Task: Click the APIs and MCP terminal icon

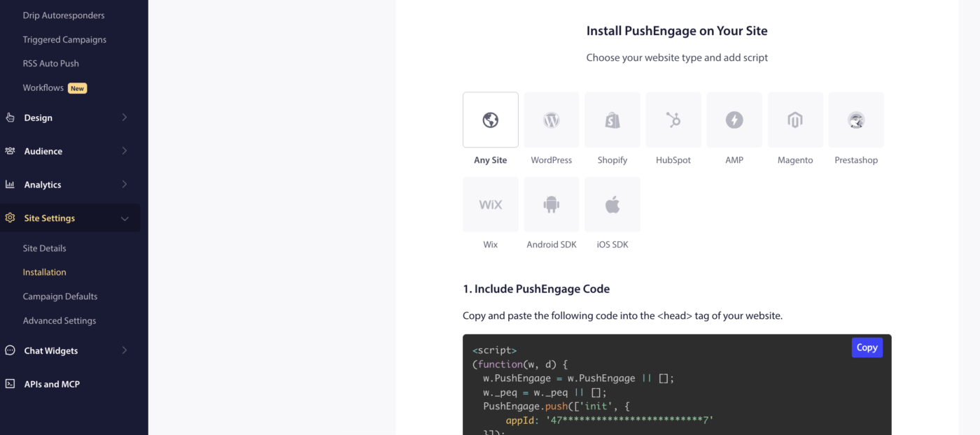Action: tap(10, 384)
